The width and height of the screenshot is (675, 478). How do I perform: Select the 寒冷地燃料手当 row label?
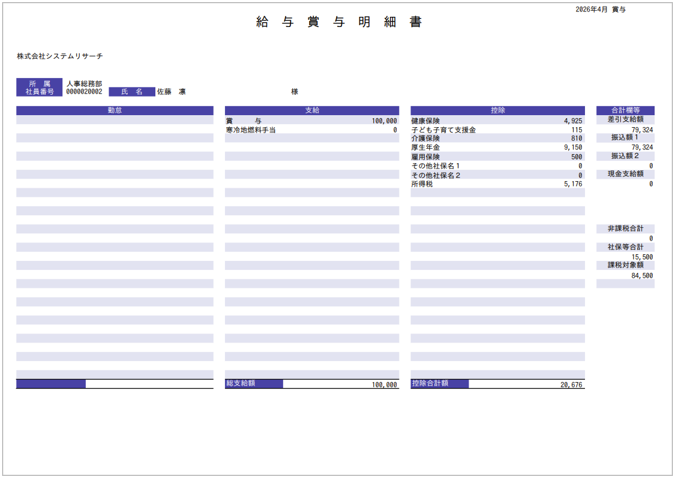click(x=251, y=130)
